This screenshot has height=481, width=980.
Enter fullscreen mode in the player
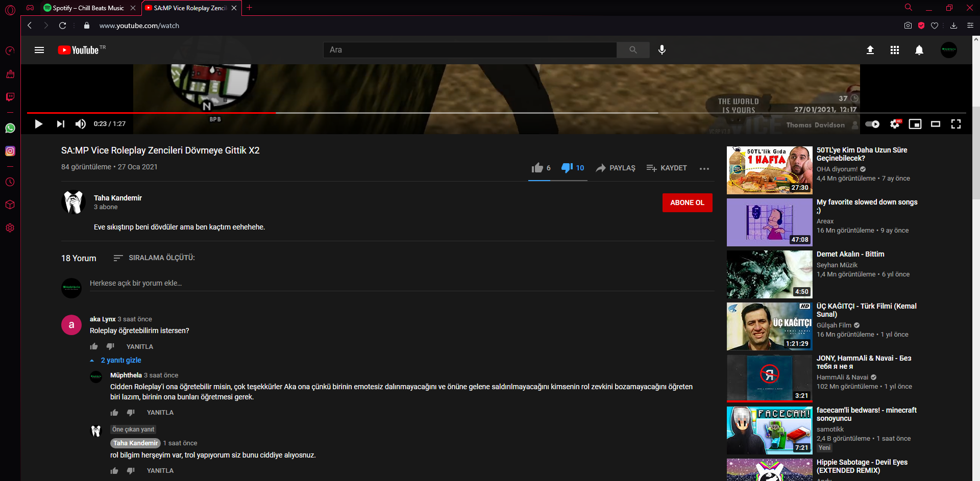(x=956, y=124)
